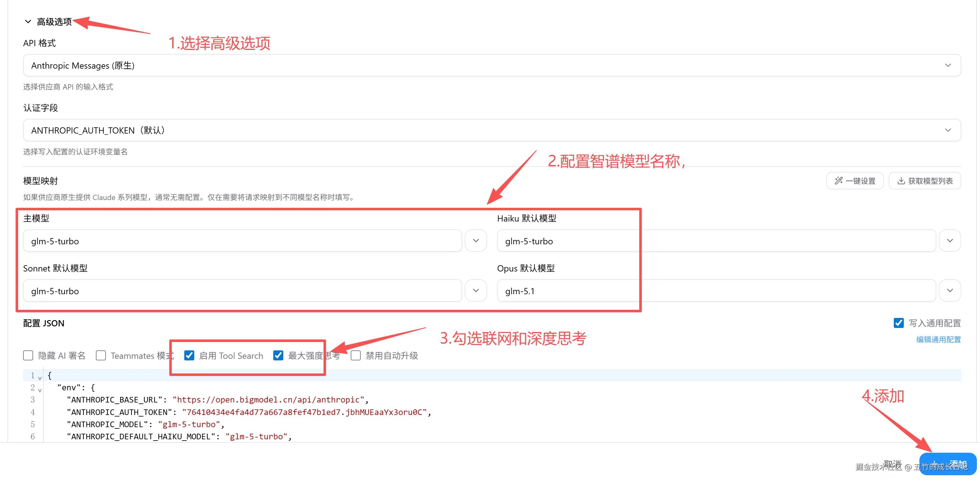Expand the Opus 默认模型 list arrow

point(950,291)
